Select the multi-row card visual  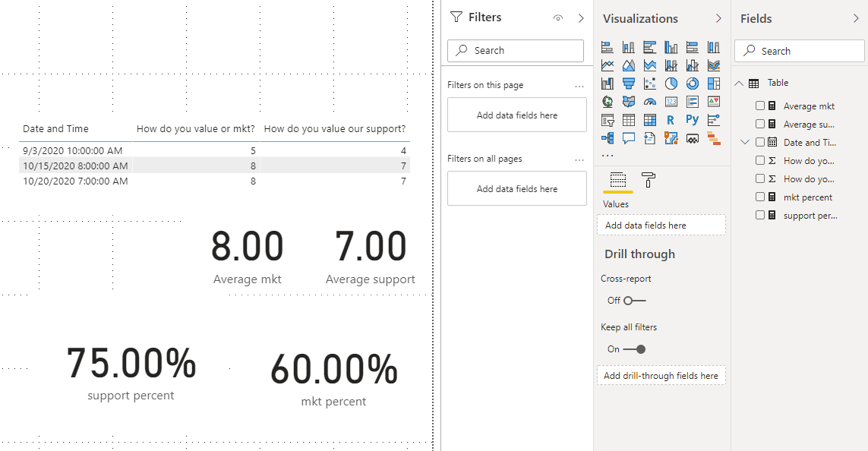point(692,102)
